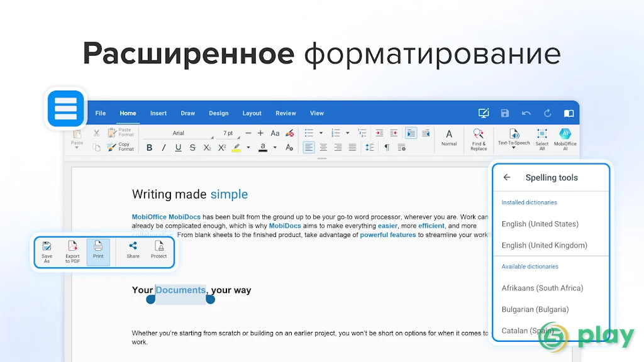Screen dimensions: 644x362
Task: Open the File tab
Action: click(100, 113)
